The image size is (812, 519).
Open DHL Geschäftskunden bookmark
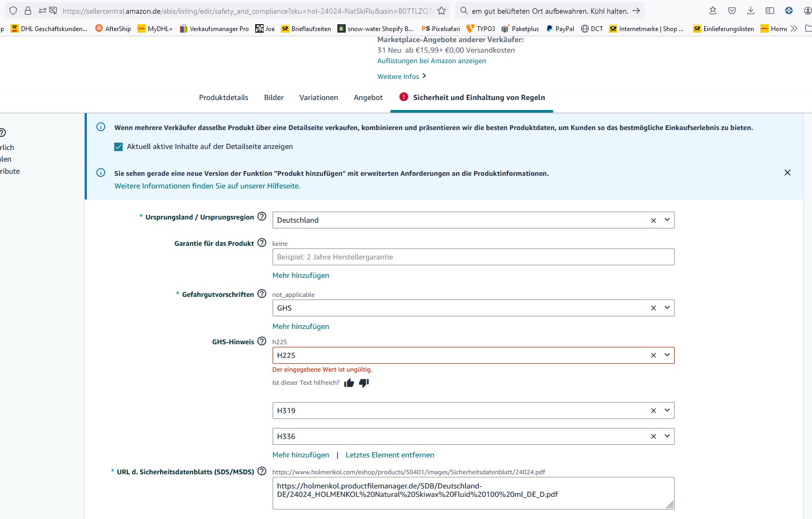pyautogui.click(x=49, y=28)
